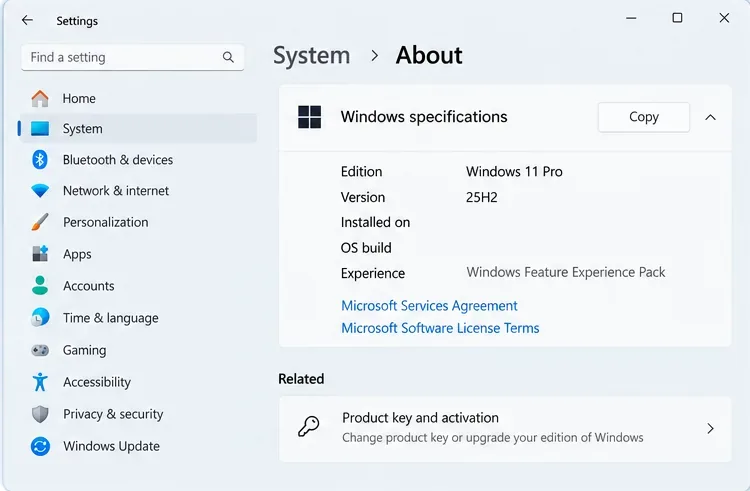
Task: Open Product key and activation
Action: (505, 428)
